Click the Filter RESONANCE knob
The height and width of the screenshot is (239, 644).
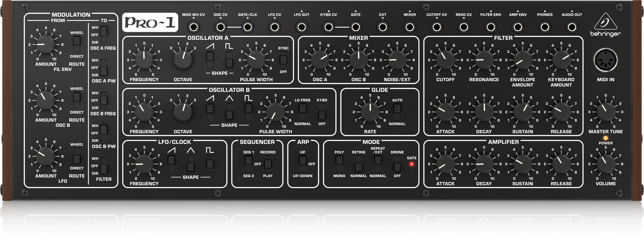coord(484,60)
